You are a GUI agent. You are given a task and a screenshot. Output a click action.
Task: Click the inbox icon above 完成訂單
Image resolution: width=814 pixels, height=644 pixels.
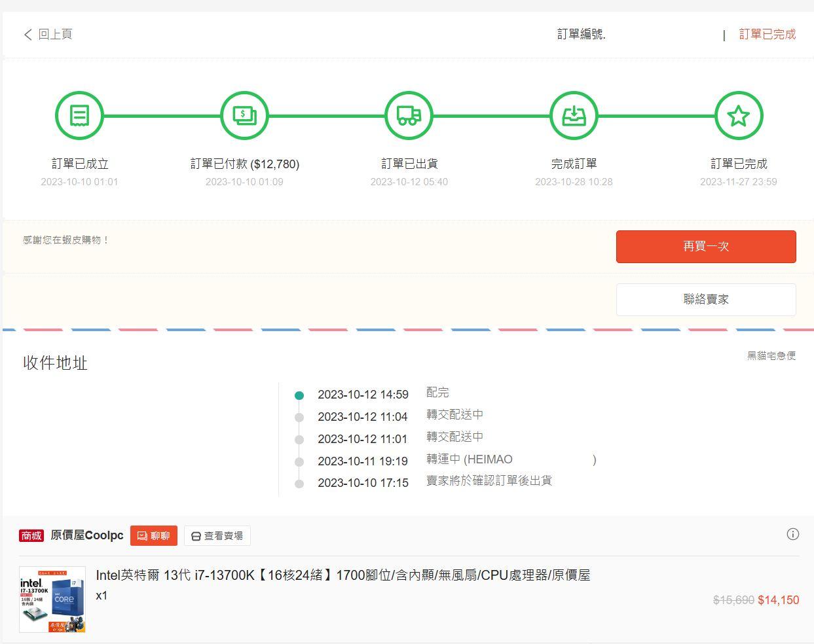coord(573,115)
